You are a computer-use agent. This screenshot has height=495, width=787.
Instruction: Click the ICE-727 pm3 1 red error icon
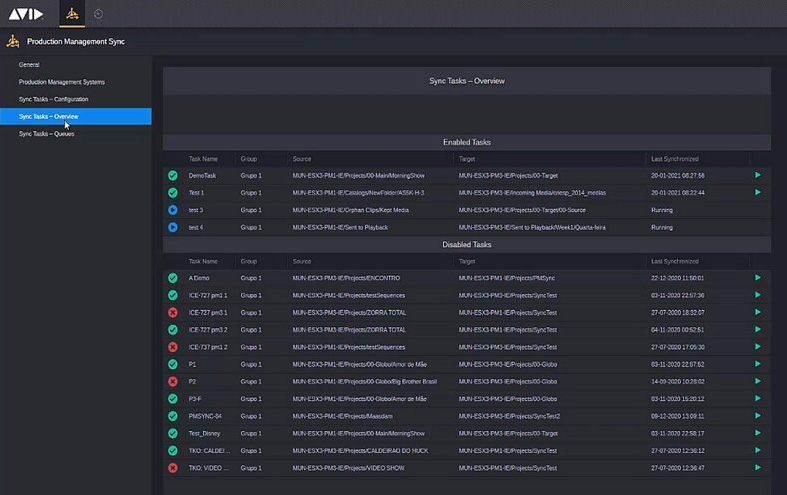(173, 313)
